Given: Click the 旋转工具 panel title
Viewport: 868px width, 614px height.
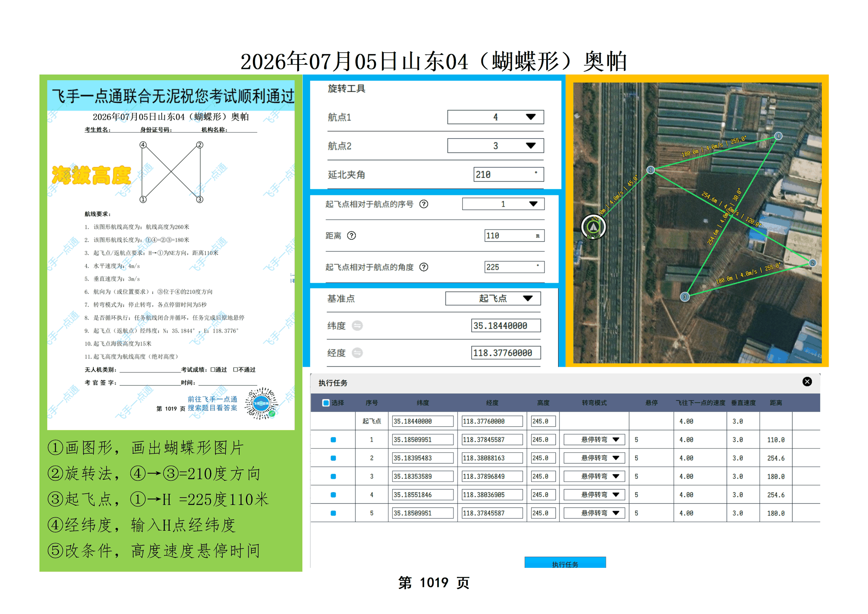Looking at the screenshot, I should (346, 89).
